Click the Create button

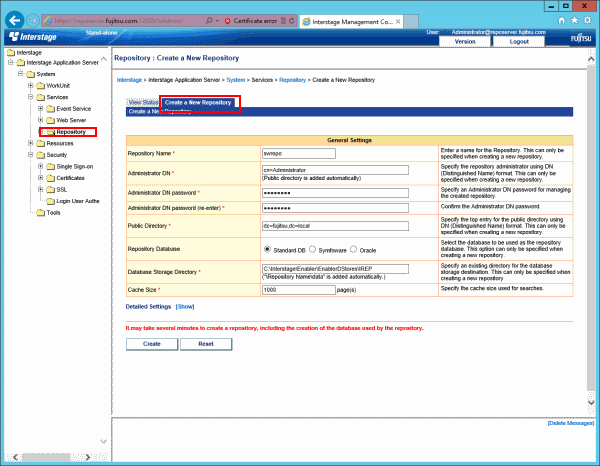coord(152,344)
